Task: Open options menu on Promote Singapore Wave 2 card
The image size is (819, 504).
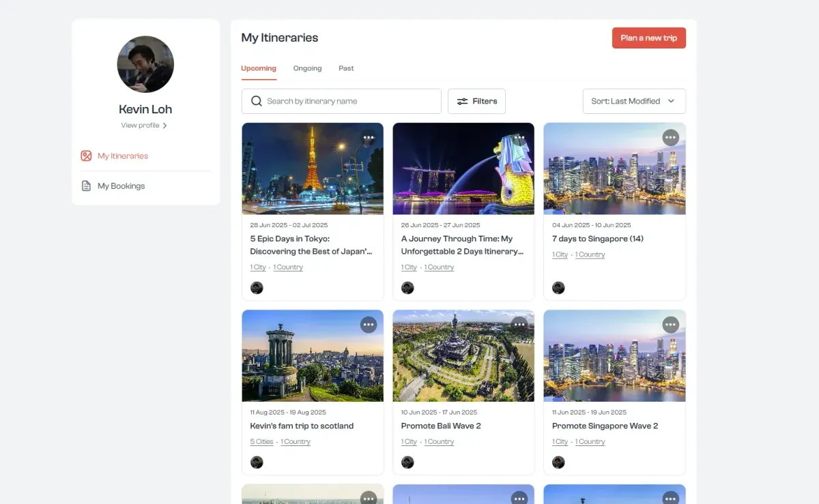Action: click(671, 325)
